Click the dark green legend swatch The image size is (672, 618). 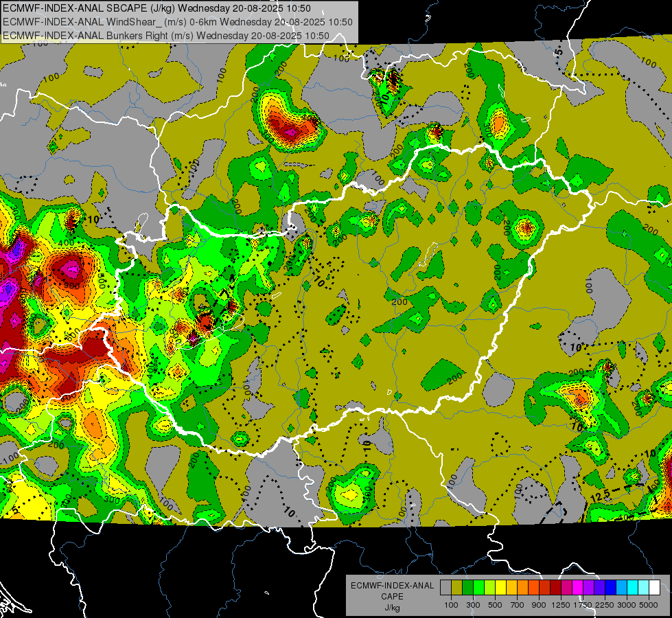[x=467, y=588]
